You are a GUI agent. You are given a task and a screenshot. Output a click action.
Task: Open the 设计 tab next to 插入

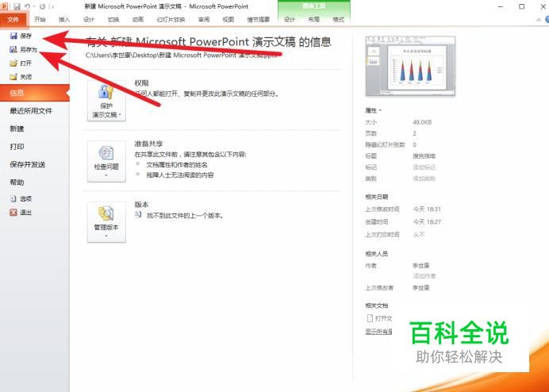point(89,20)
